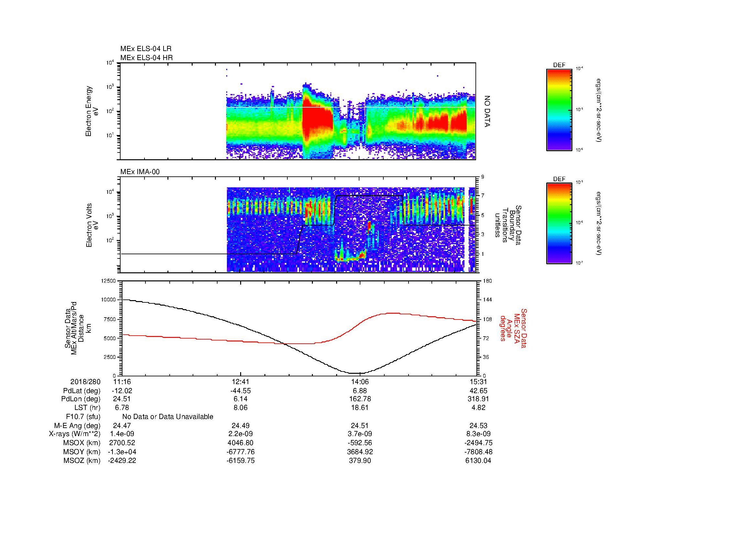Click the lower DEF color bar
Image resolution: width=756 pixels, height=534 pixels.
pos(559,224)
